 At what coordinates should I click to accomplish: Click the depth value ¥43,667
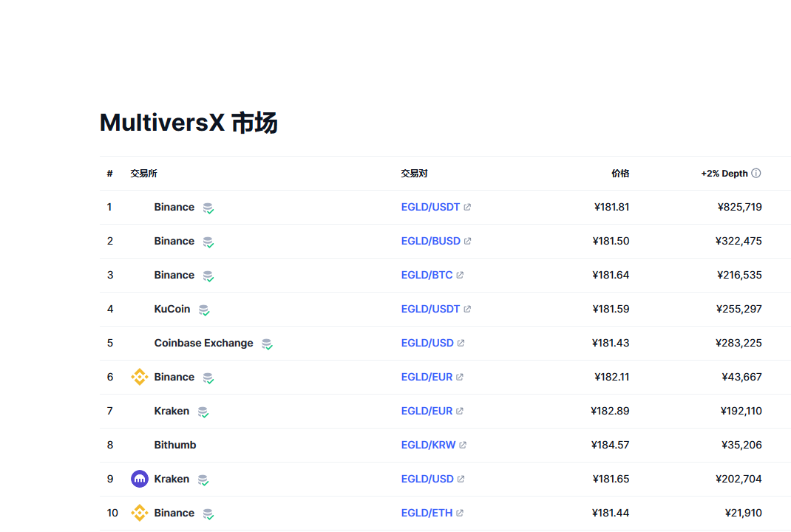point(741,377)
